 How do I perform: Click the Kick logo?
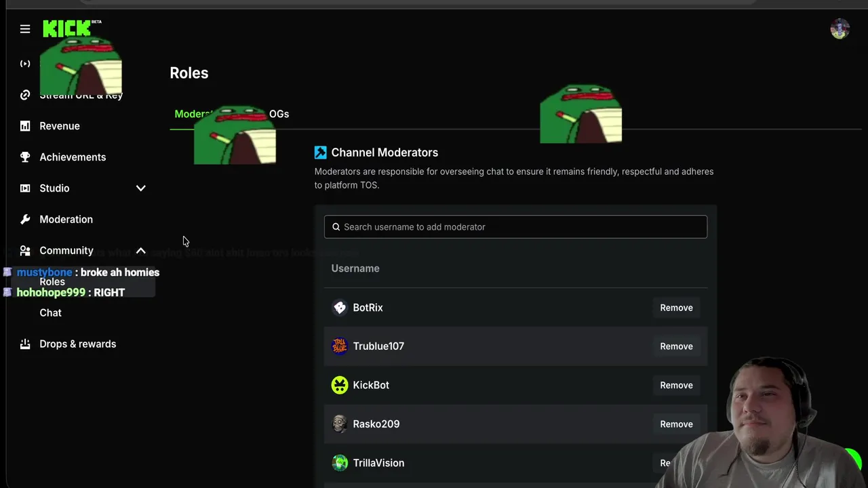pos(68,28)
